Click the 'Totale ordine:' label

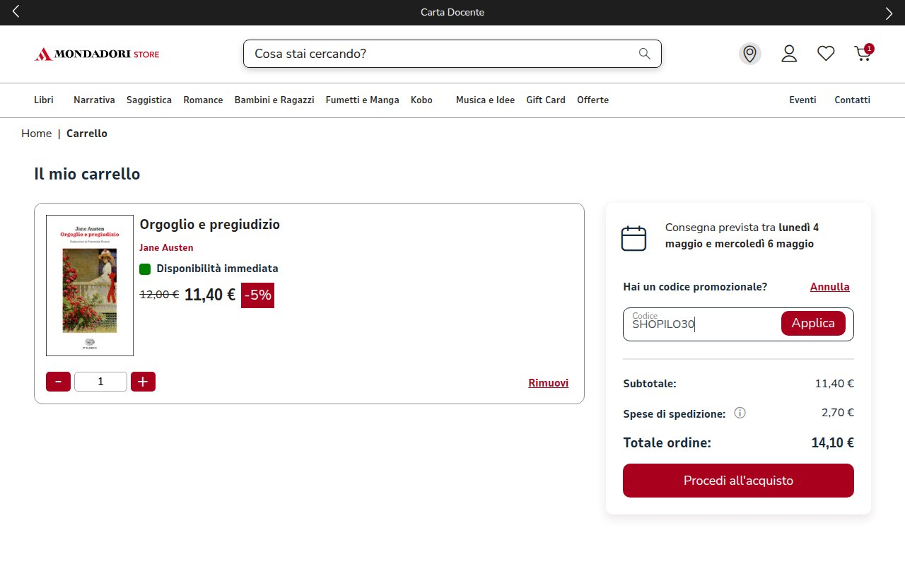tap(667, 443)
